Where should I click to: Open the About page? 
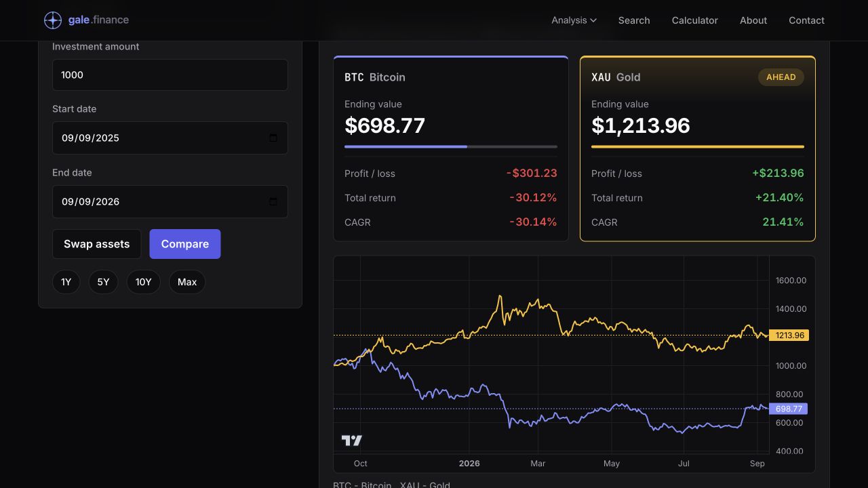click(753, 20)
